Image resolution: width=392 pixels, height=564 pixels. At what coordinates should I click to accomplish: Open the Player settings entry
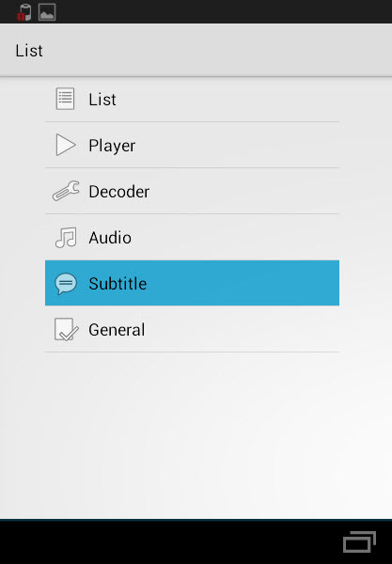tap(192, 145)
